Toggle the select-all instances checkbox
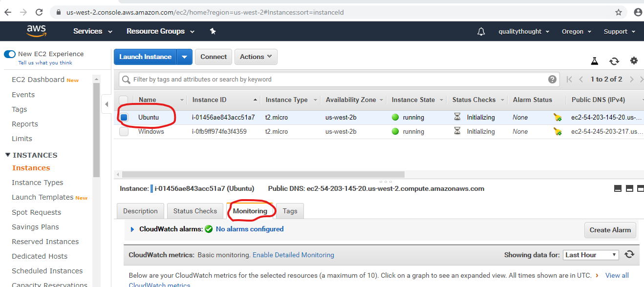This screenshot has width=644, height=287. click(124, 100)
